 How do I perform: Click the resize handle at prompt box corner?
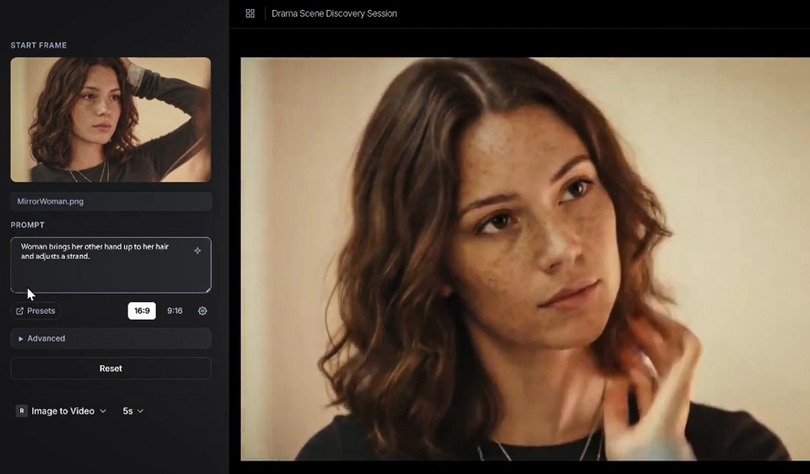click(207, 289)
